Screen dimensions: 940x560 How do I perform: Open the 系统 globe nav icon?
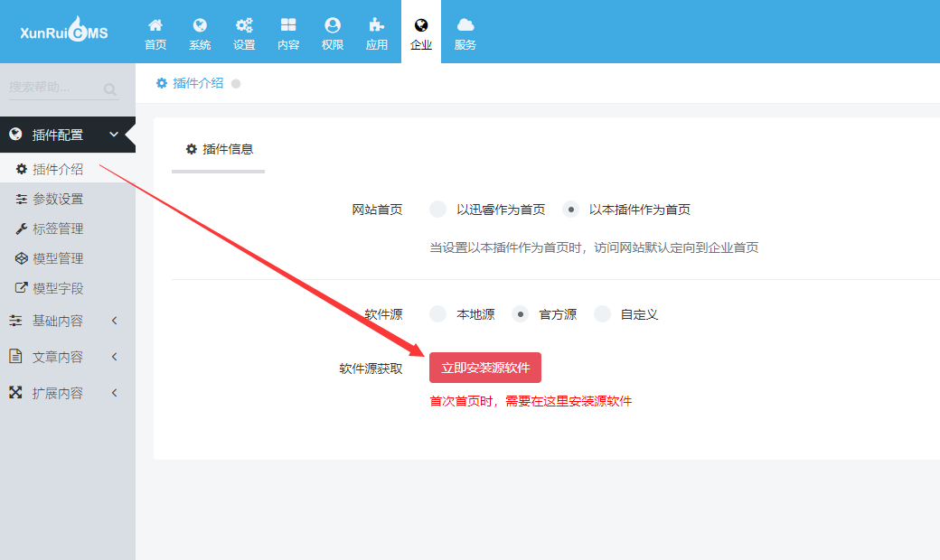tap(200, 25)
